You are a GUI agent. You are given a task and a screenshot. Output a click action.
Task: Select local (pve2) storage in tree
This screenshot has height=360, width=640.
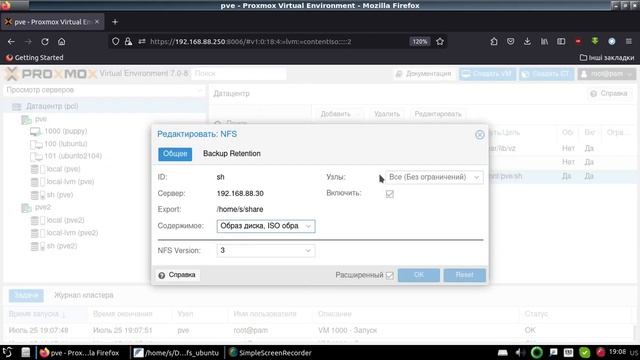[x=65, y=220]
